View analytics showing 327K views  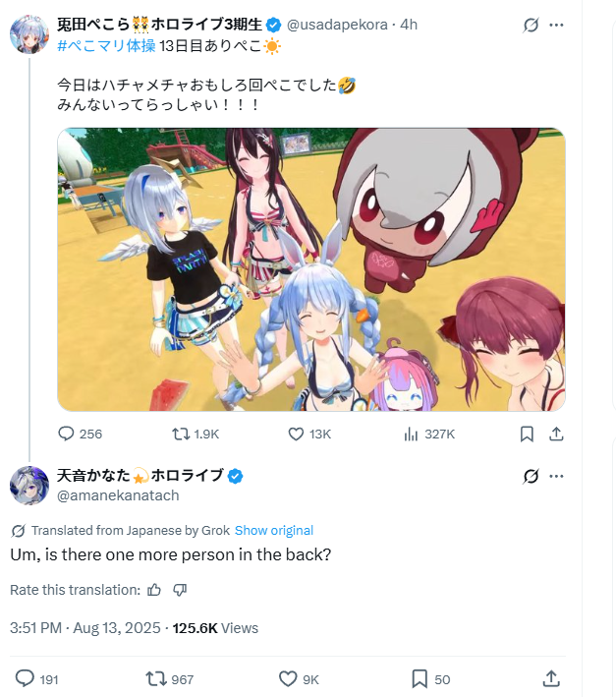(429, 434)
